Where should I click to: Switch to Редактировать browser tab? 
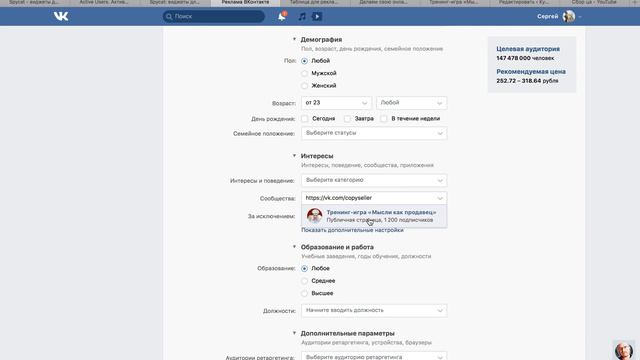[x=524, y=2]
